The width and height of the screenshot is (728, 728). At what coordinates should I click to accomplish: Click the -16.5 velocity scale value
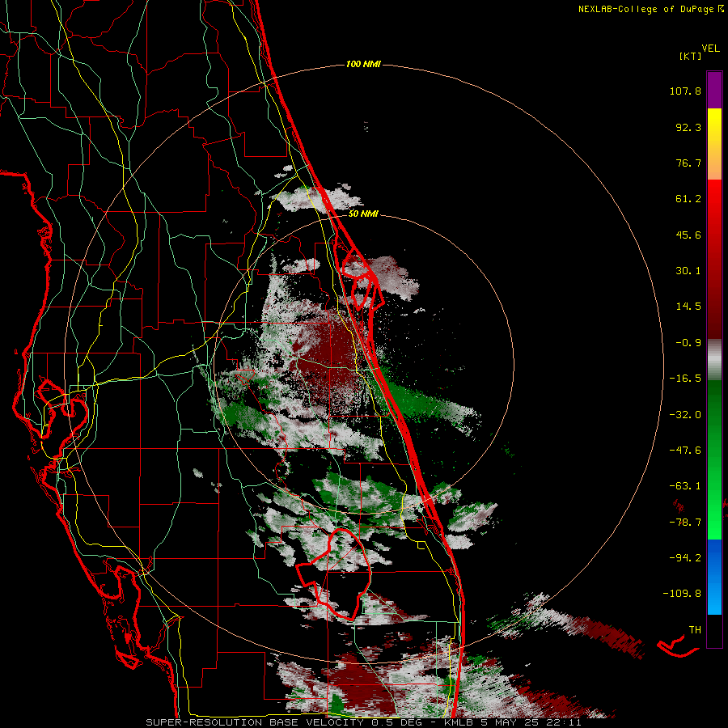click(x=685, y=379)
